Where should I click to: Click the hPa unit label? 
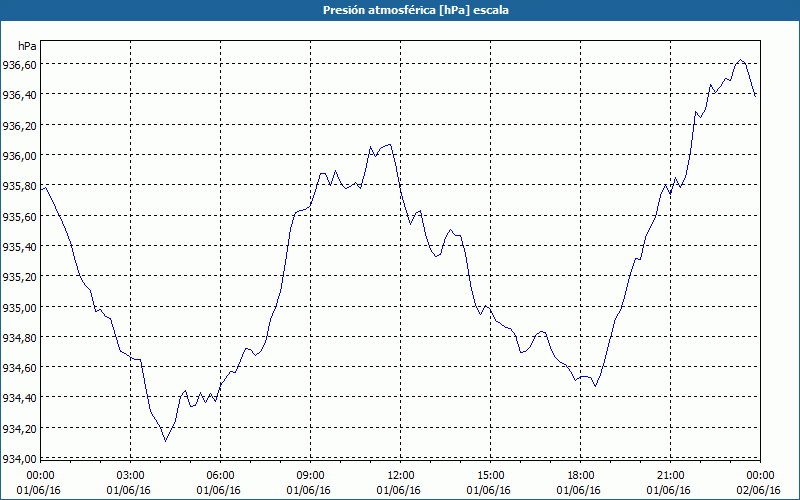click(x=27, y=46)
